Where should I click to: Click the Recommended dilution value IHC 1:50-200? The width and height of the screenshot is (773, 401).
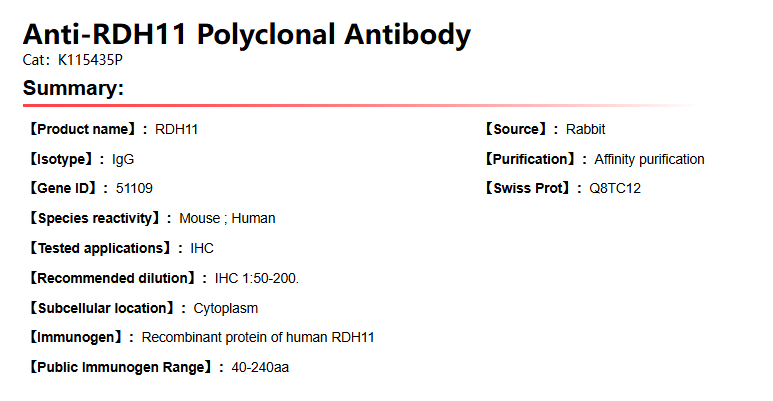tap(257, 278)
